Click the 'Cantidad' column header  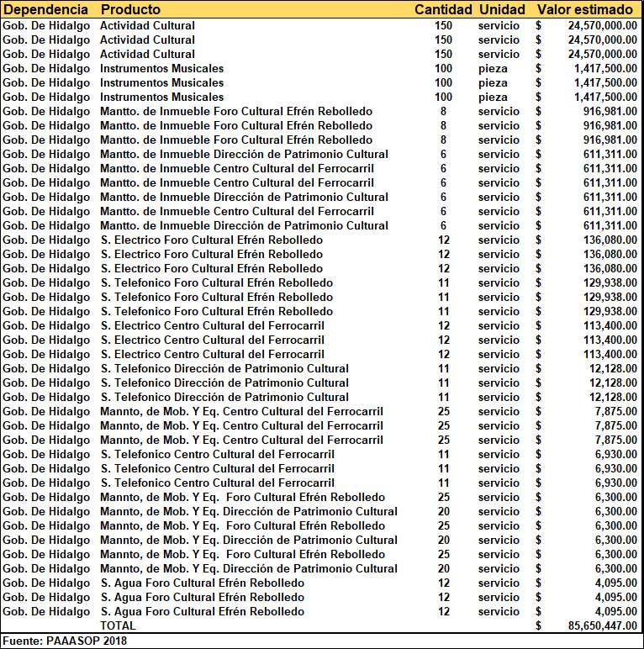(443, 9)
